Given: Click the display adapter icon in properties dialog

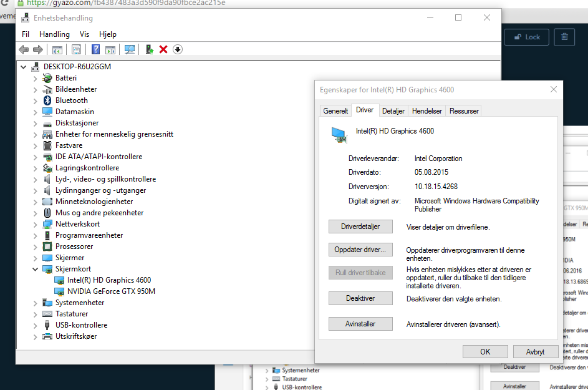Looking at the screenshot, I should click(339, 135).
